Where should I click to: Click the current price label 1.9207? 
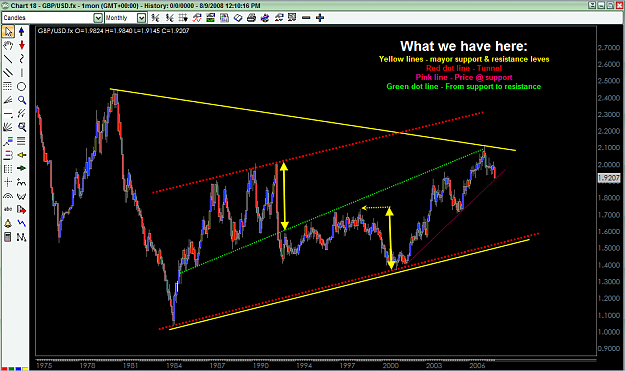[609, 178]
